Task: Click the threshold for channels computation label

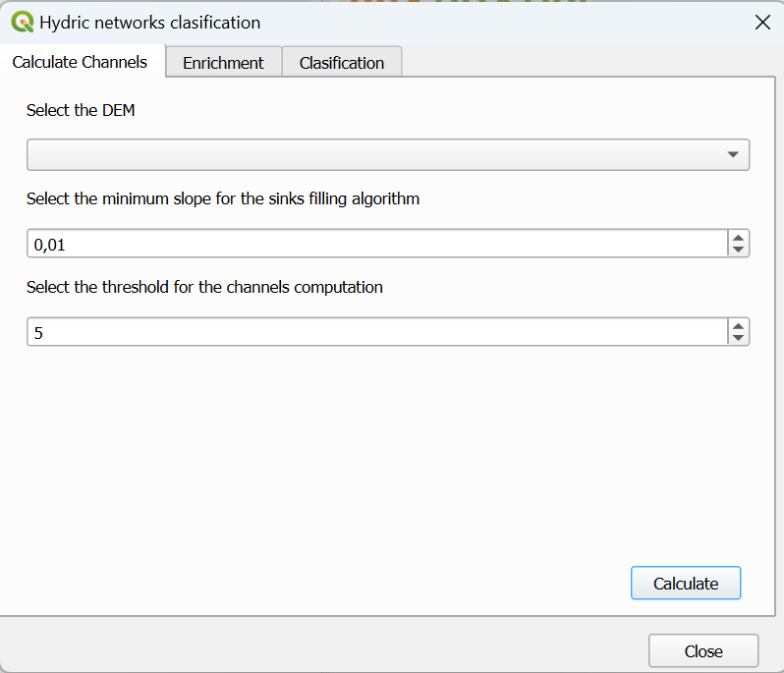Action: (x=204, y=287)
